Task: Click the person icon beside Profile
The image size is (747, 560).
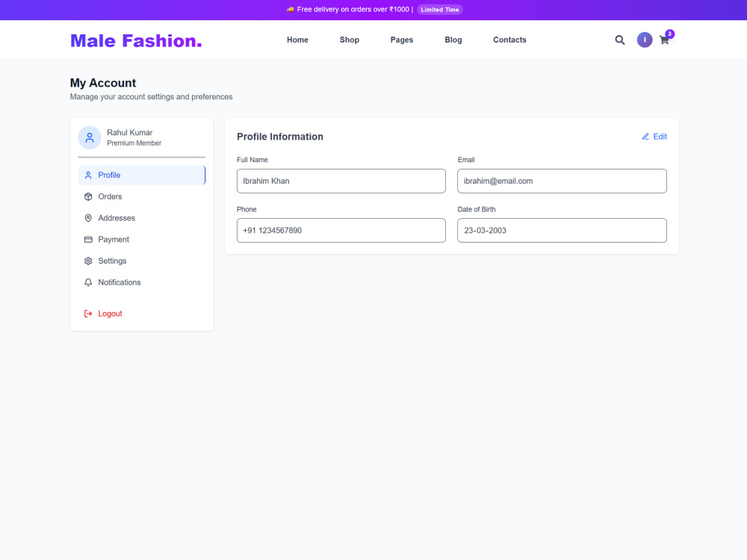Action: [x=88, y=175]
